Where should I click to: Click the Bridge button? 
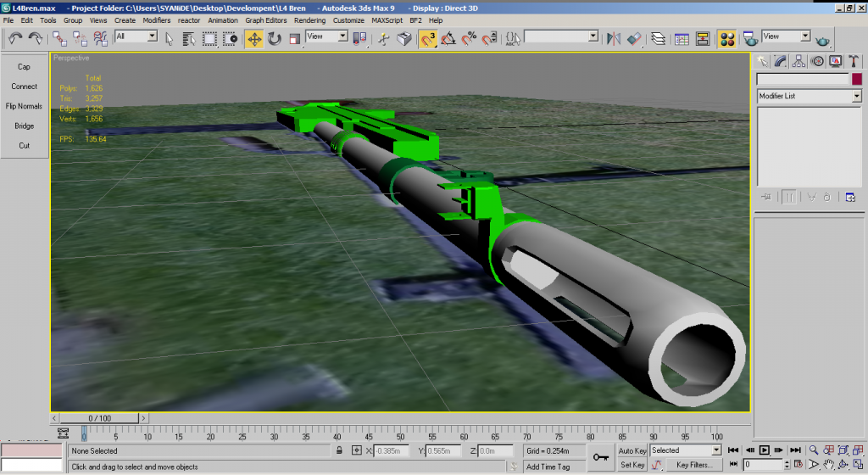tap(24, 126)
